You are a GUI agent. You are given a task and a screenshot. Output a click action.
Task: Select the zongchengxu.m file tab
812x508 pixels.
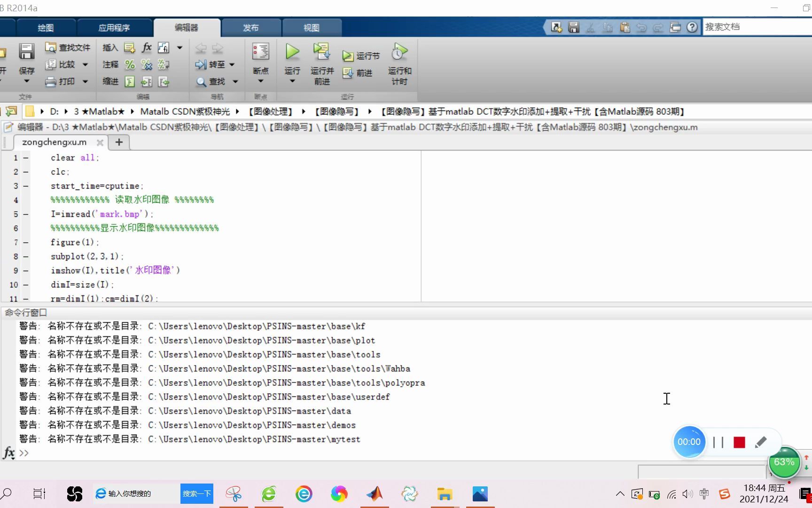click(x=55, y=142)
